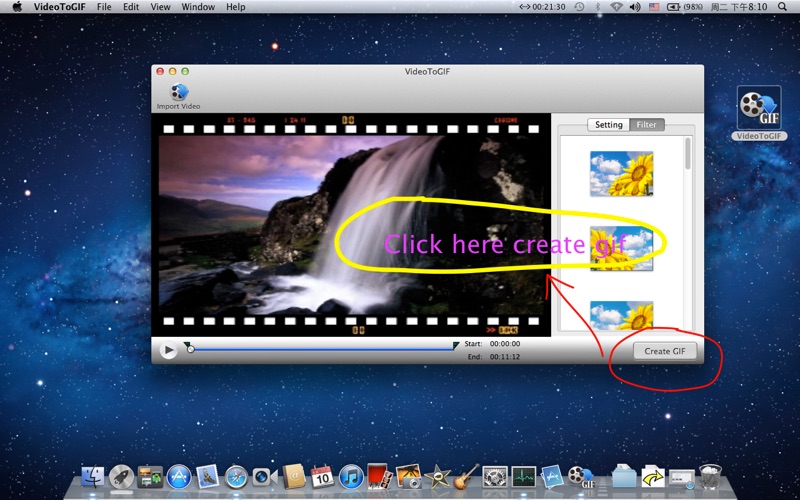Screen dimensions: 800x500
Task: Open Time Machine menu bar icon
Action: (x=579, y=7)
